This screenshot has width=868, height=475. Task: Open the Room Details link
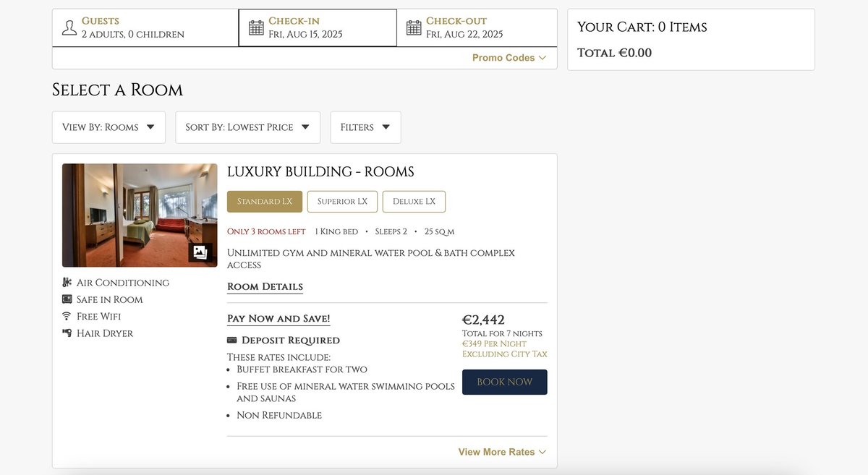pyautogui.click(x=265, y=287)
